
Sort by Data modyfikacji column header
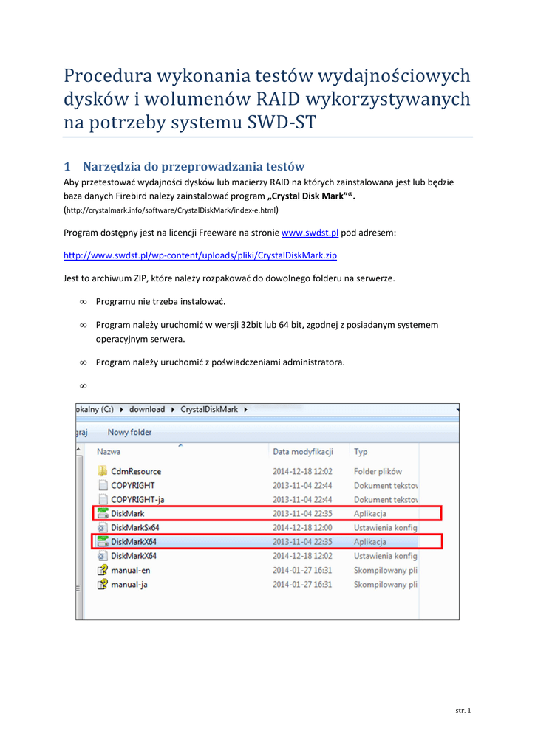(x=303, y=451)
